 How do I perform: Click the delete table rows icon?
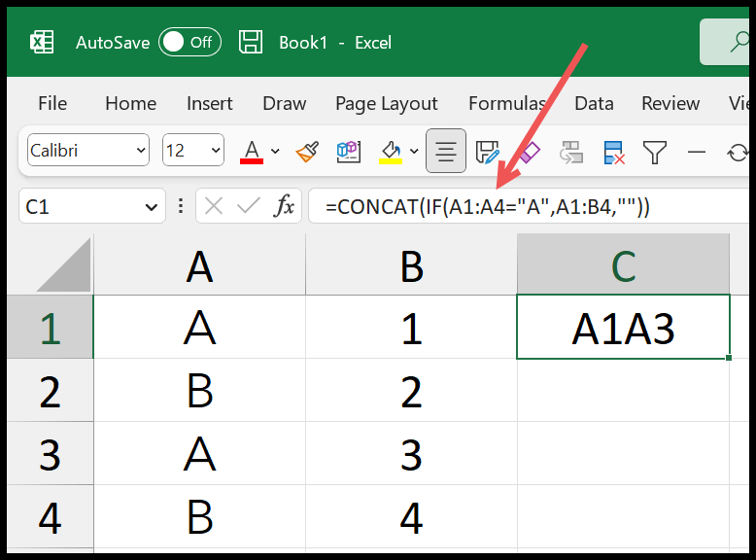tap(614, 152)
